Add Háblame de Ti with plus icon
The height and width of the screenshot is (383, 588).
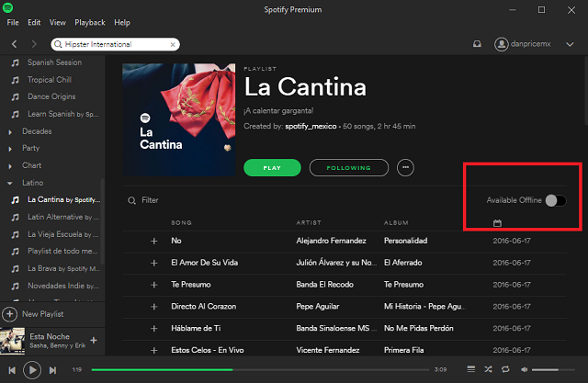click(154, 329)
